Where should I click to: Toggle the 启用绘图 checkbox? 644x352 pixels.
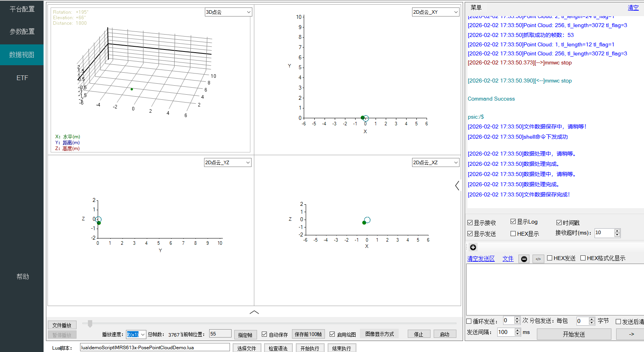click(x=332, y=334)
